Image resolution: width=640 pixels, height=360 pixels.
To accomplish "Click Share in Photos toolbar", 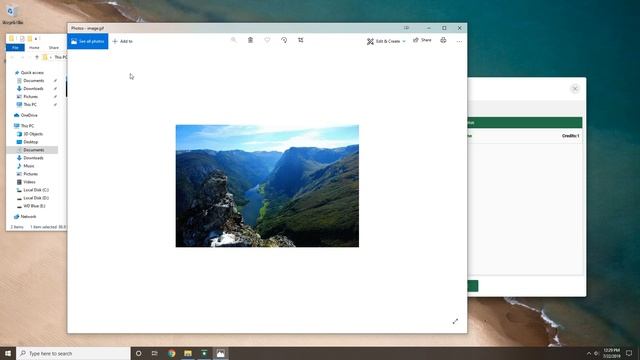I will pyautogui.click(x=422, y=40).
